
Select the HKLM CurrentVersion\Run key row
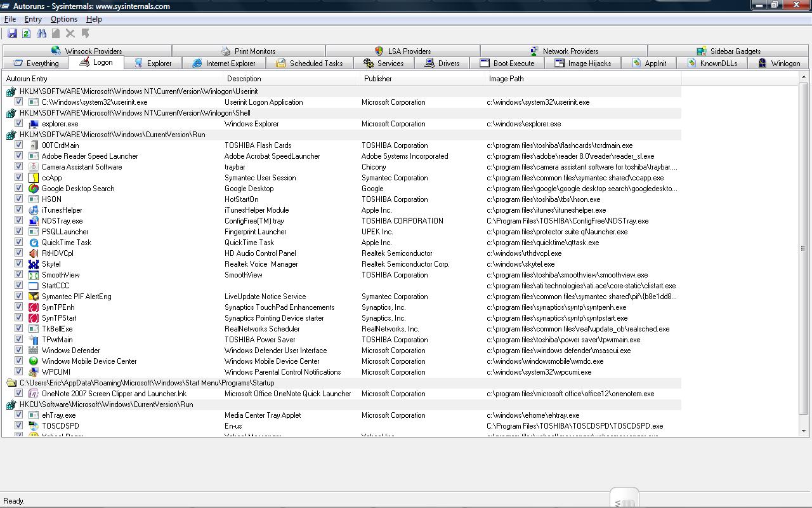[x=343, y=135]
